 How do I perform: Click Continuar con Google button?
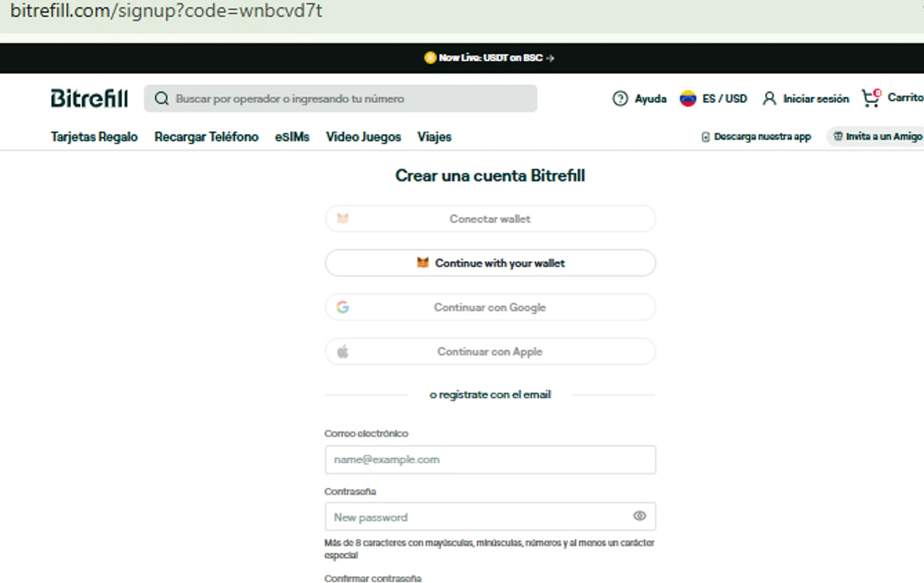[x=490, y=307]
